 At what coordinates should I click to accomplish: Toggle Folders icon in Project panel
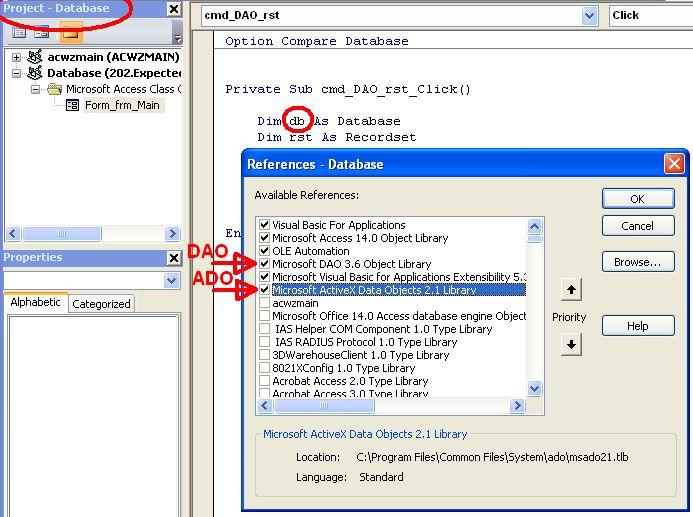[x=71, y=32]
